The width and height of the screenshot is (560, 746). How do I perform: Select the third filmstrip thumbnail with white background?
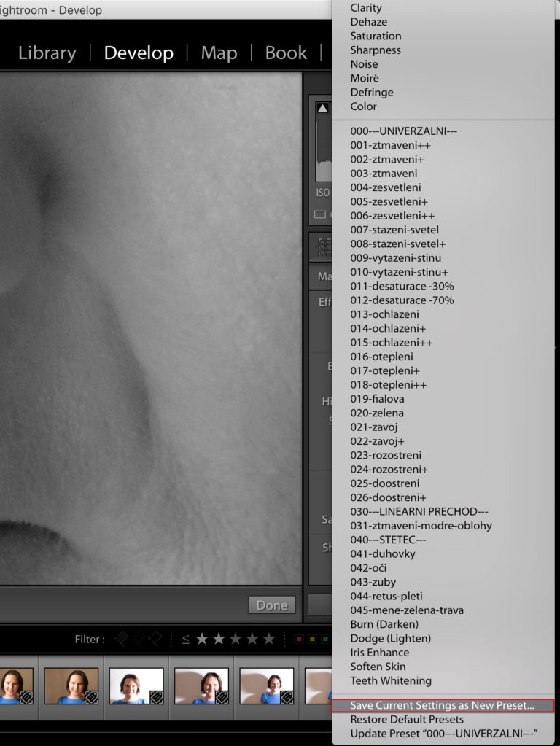pyautogui.click(x=136, y=685)
